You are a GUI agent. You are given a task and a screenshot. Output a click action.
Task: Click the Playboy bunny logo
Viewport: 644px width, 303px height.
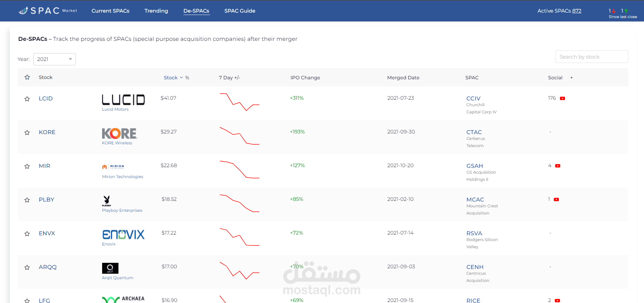107,201
